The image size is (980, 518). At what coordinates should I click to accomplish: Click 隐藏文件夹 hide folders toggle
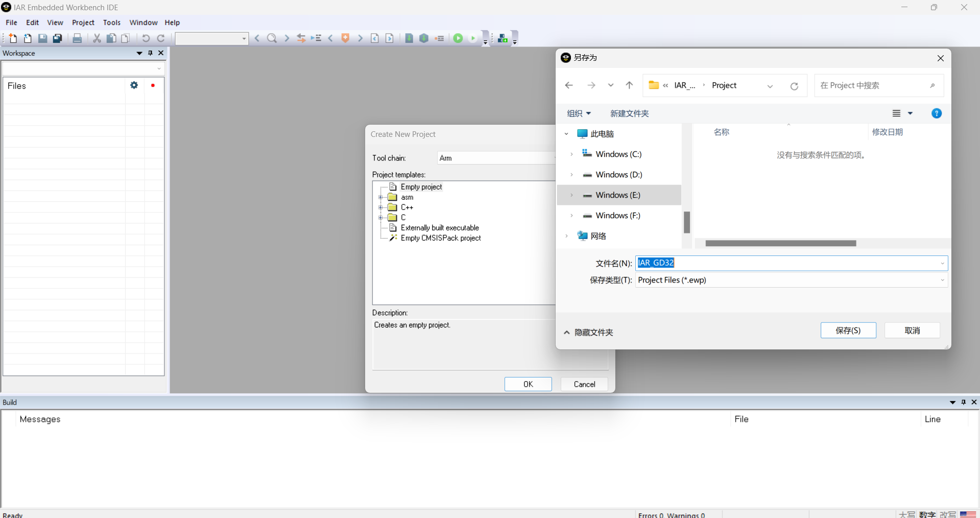(x=588, y=332)
